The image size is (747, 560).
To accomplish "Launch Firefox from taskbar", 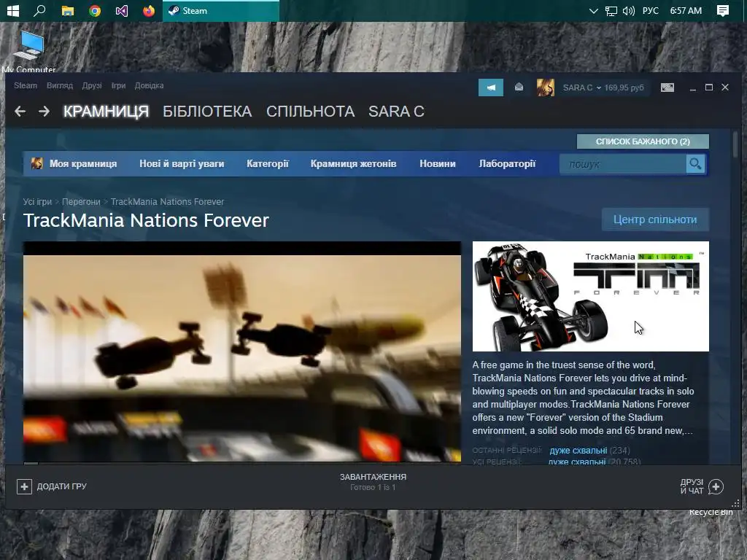I will (x=149, y=10).
